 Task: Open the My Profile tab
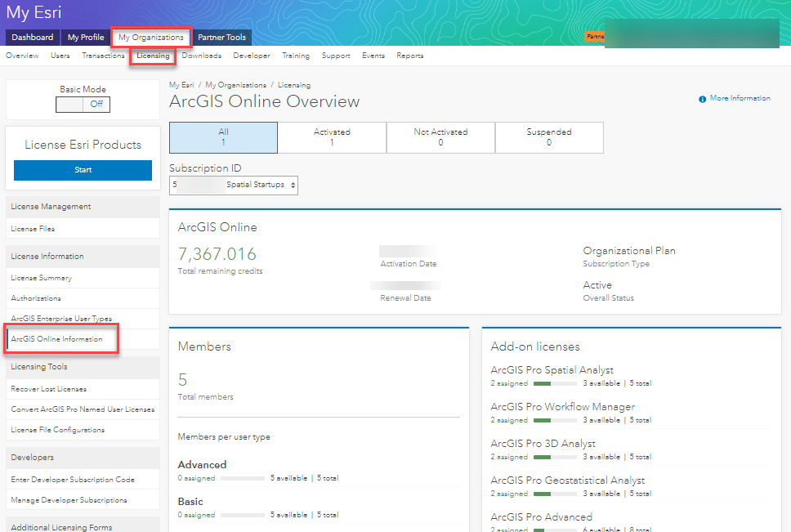[x=86, y=38]
